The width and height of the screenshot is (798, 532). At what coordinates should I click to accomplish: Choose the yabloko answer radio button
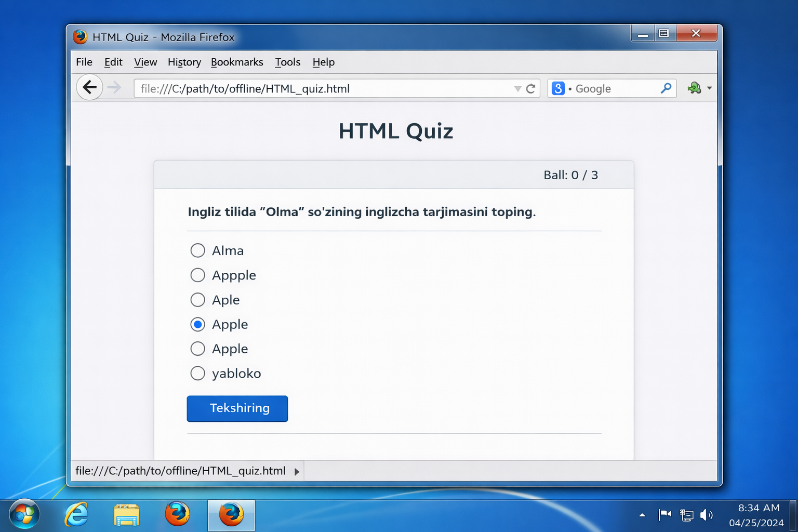[x=197, y=373]
